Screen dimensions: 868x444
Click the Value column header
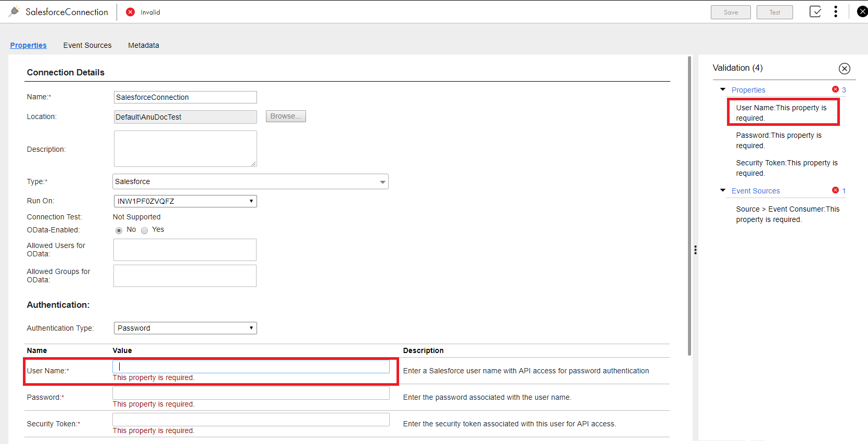[122, 350]
